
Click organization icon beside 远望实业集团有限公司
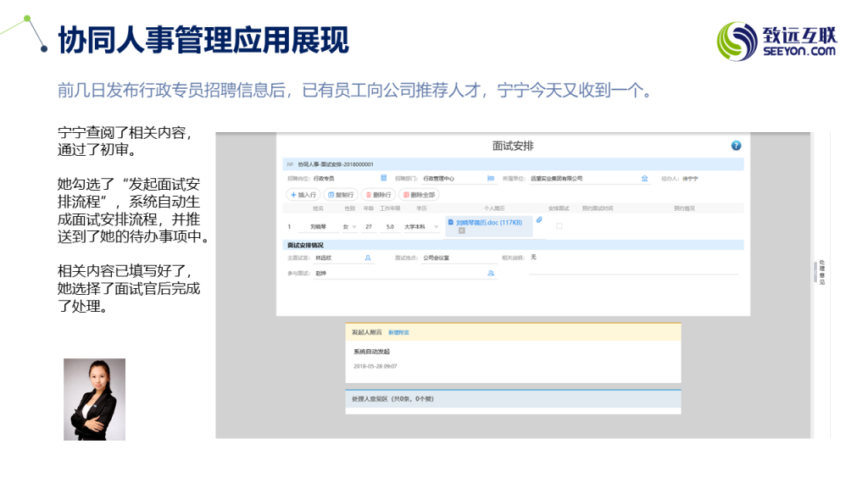pos(644,179)
